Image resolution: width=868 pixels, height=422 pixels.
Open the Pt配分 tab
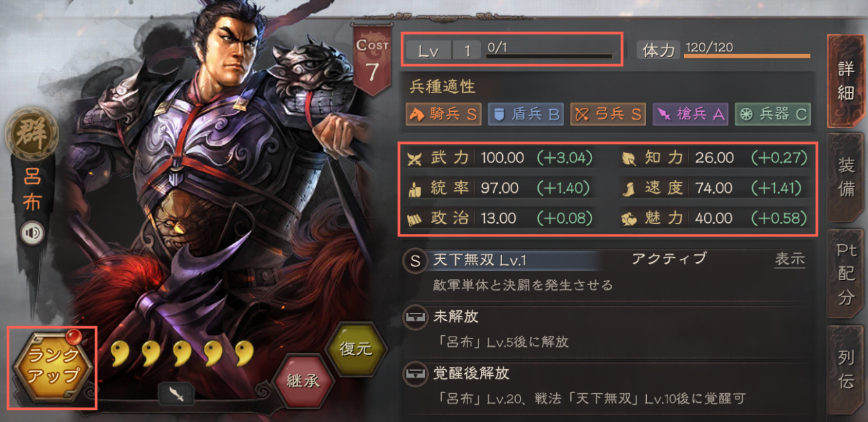845,274
